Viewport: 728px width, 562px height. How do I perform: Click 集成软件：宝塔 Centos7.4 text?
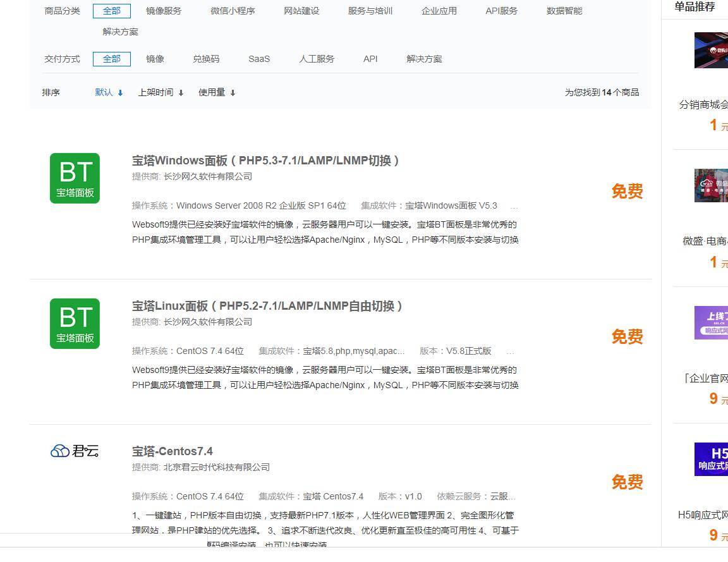point(311,496)
